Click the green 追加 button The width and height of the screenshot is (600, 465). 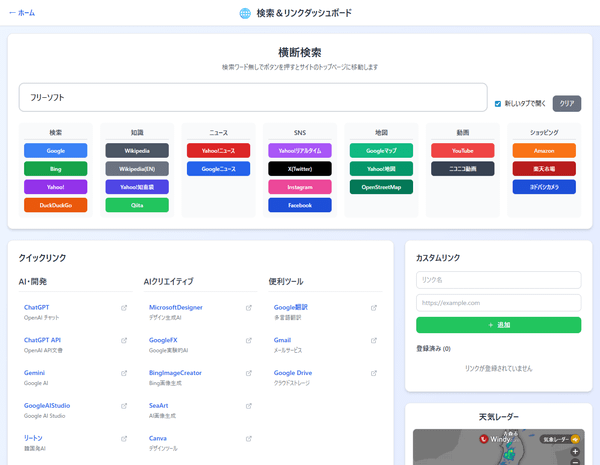pyautogui.click(x=498, y=325)
